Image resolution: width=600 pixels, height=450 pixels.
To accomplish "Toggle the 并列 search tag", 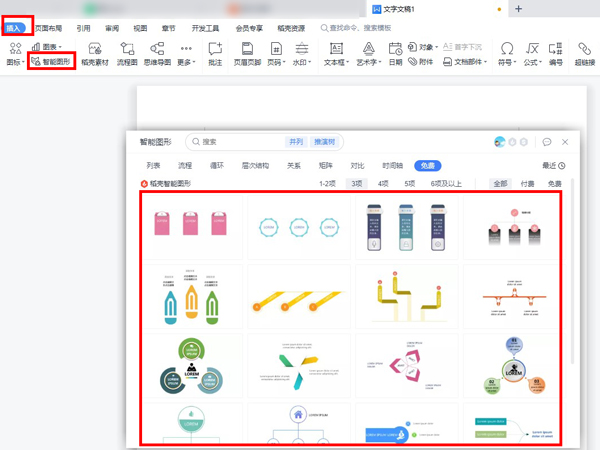I will click(296, 142).
